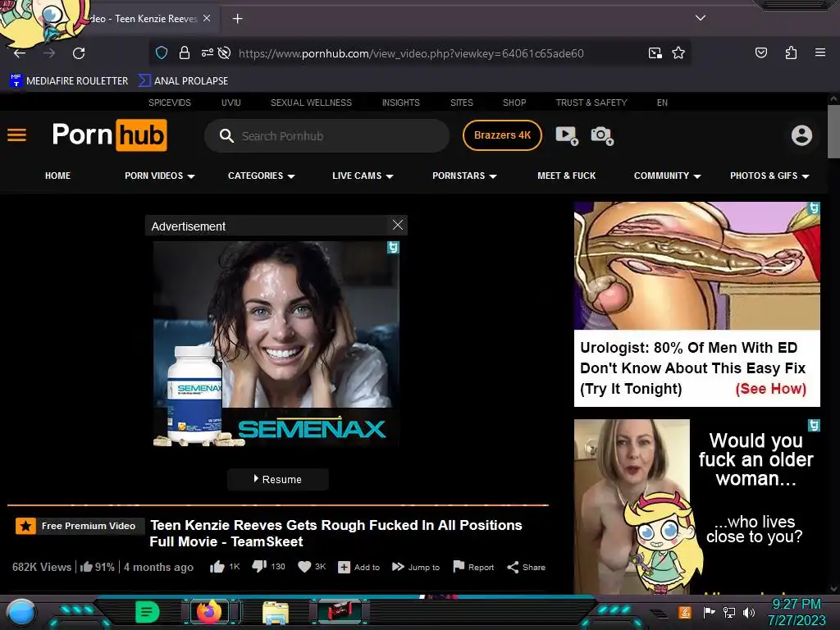Click the Resume button under the ad
Screen dimensions: 840x630
(x=277, y=479)
